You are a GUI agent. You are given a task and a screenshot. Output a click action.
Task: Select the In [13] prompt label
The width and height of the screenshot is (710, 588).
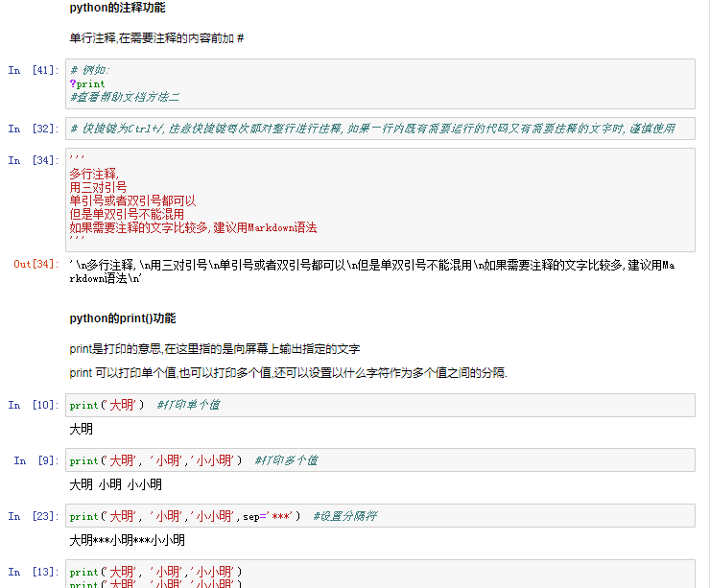click(34, 572)
